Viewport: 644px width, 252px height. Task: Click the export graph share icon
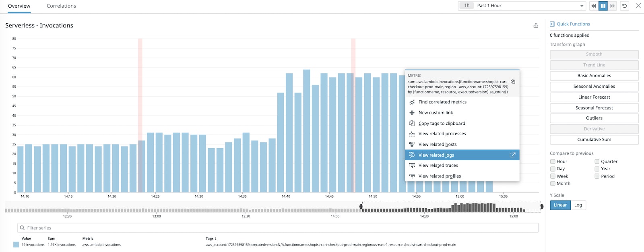536,25
